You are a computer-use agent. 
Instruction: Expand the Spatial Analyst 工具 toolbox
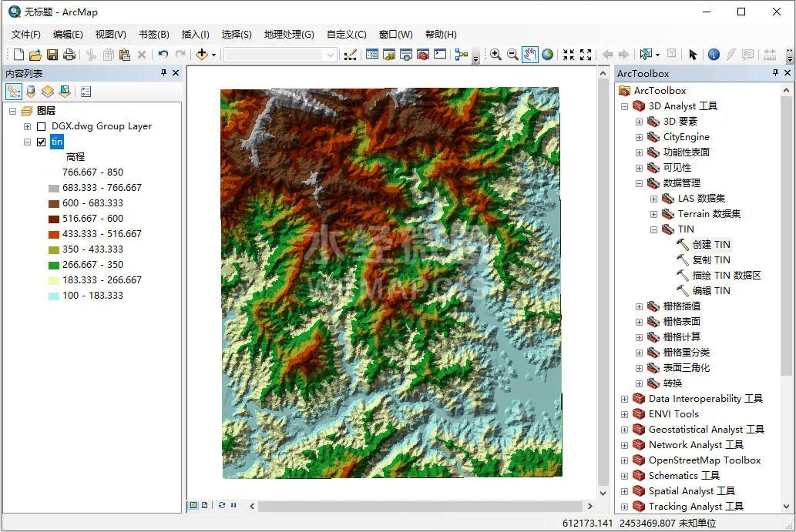pos(623,490)
